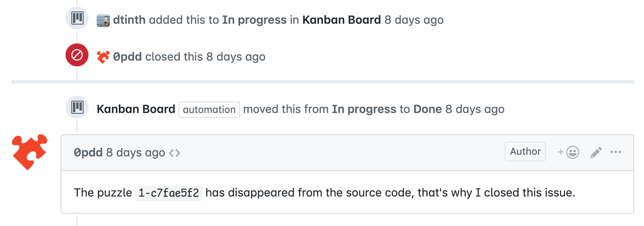Open 0pdd author name in comment header

tap(88, 153)
